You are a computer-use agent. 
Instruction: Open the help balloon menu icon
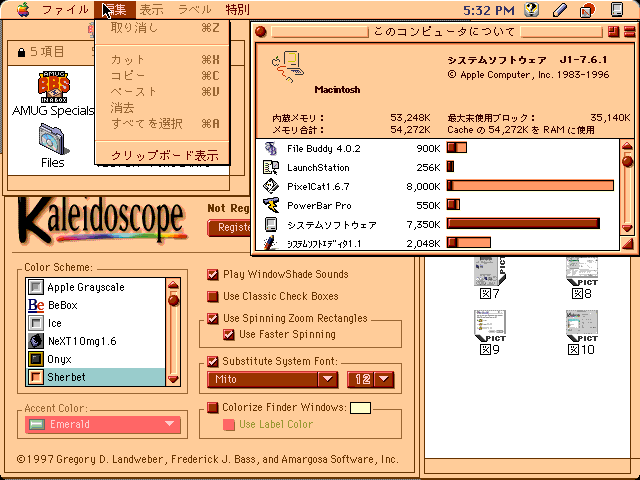(532, 9)
